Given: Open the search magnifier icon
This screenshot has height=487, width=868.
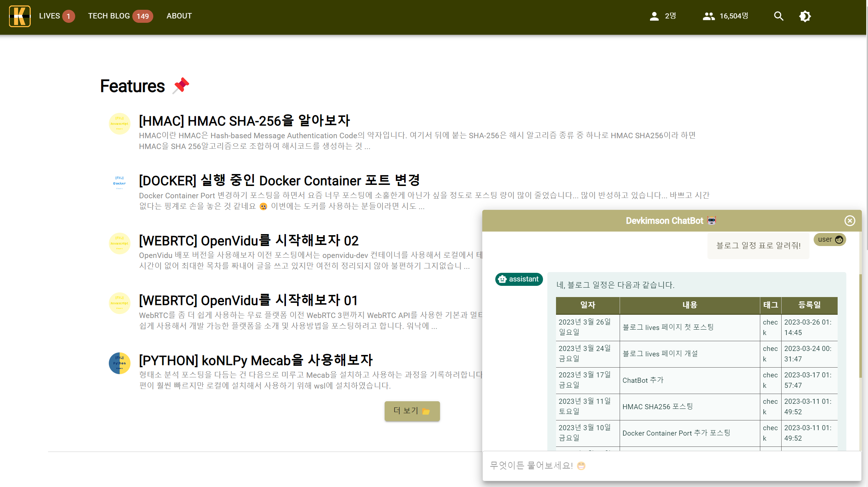Looking at the screenshot, I should click(x=778, y=16).
